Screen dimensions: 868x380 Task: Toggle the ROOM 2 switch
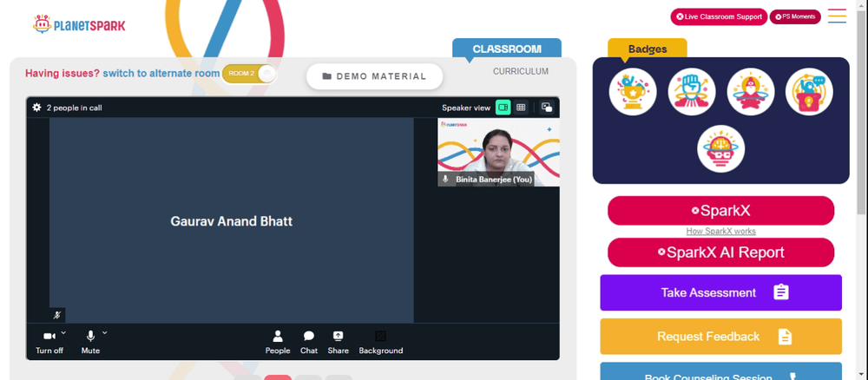248,74
